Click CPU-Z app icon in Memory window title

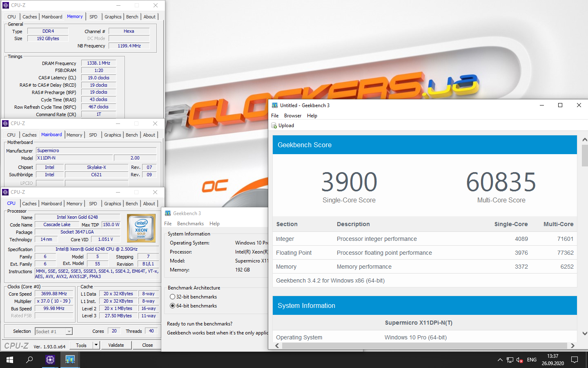6,5
